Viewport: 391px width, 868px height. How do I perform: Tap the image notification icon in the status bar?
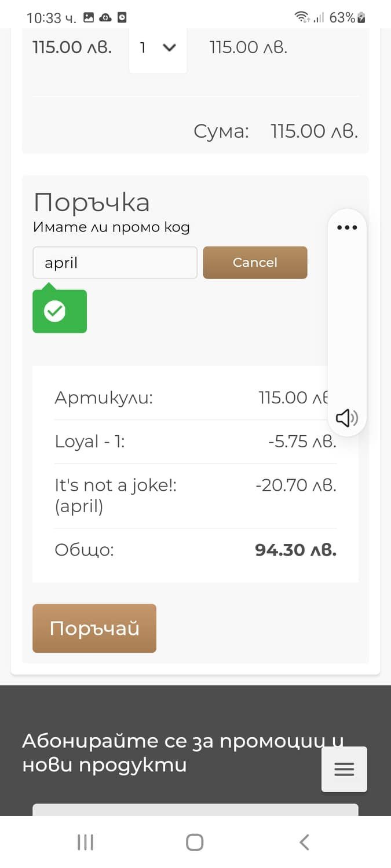(89, 17)
